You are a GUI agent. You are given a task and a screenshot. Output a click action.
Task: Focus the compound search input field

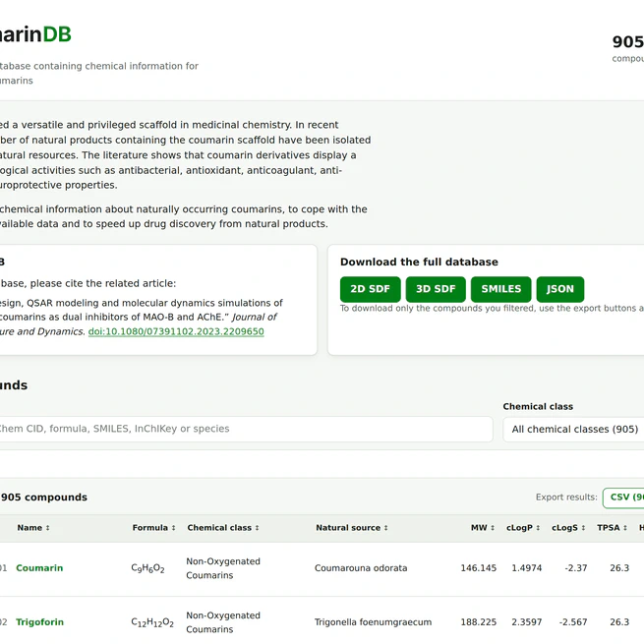[x=245, y=429]
